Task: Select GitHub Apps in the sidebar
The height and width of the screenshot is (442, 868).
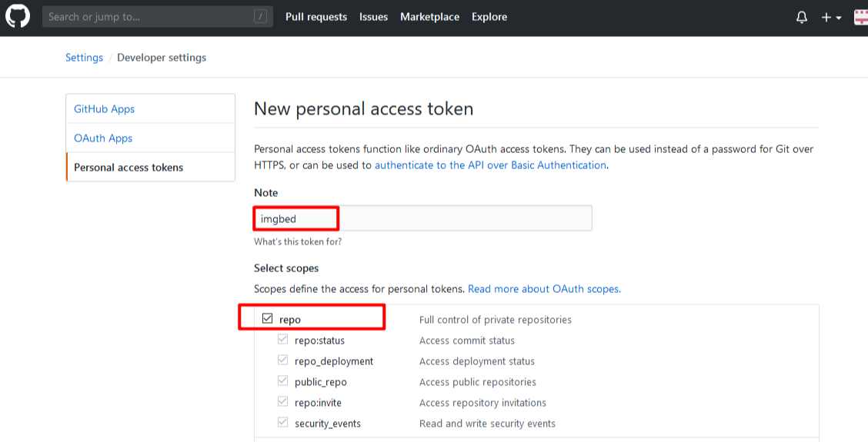Action: (x=104, y=109)
